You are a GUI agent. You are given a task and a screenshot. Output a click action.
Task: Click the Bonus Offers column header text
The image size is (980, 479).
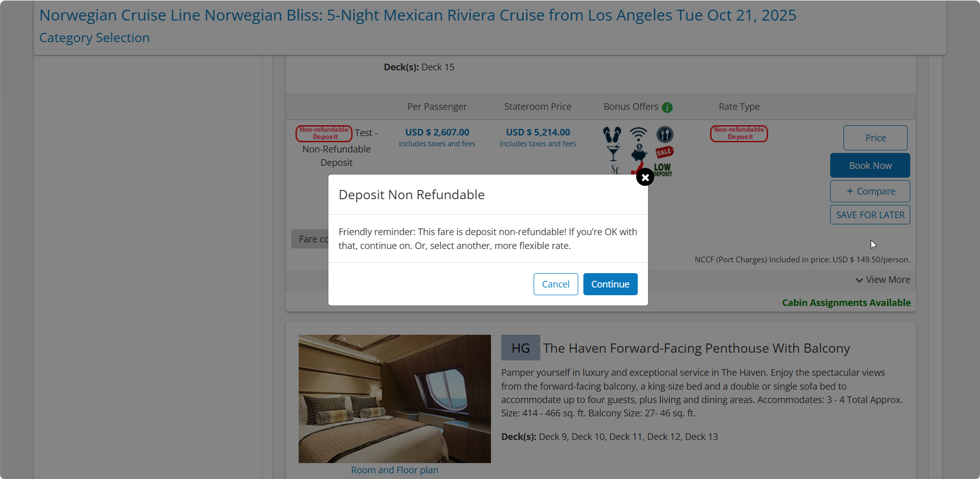tap(631, 107)
